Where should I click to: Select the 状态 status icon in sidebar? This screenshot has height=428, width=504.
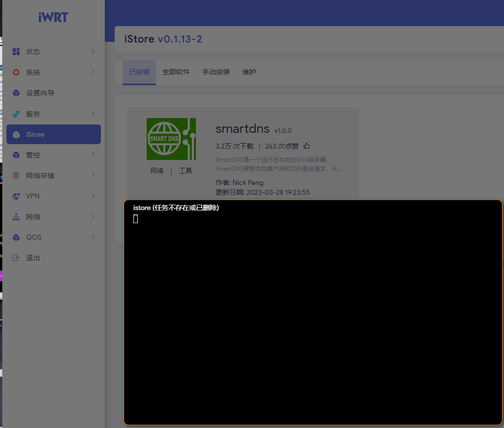17,51
